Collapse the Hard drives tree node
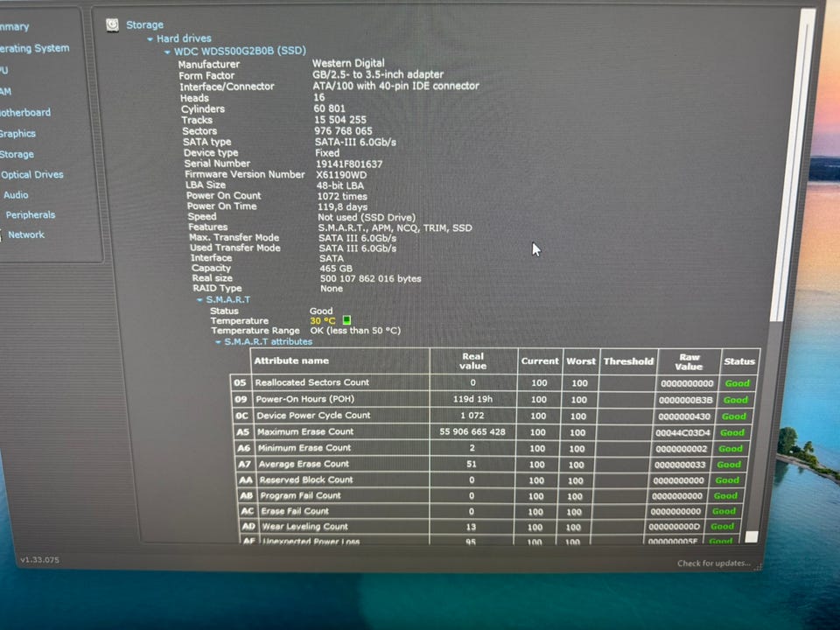 150,39
